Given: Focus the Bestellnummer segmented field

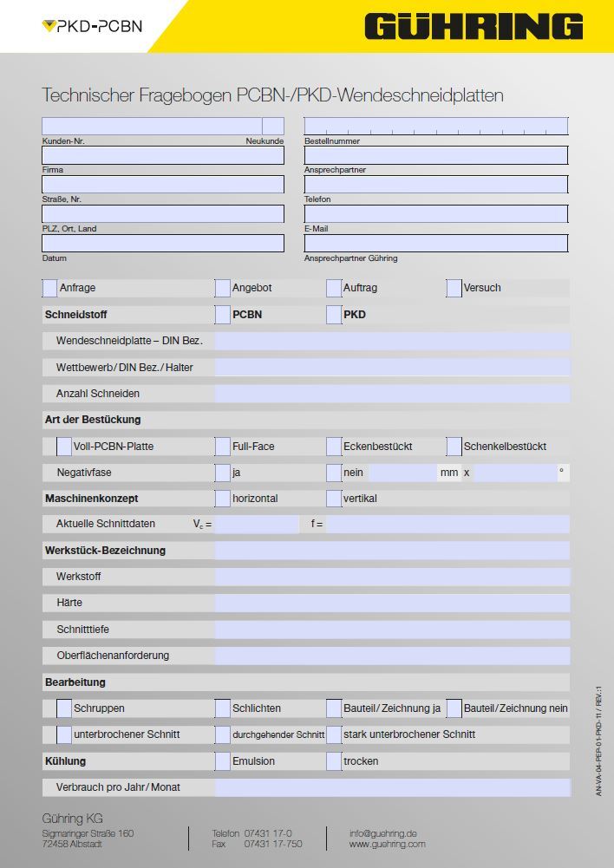Looking at the screenshot, I should [x=435, y=127].
